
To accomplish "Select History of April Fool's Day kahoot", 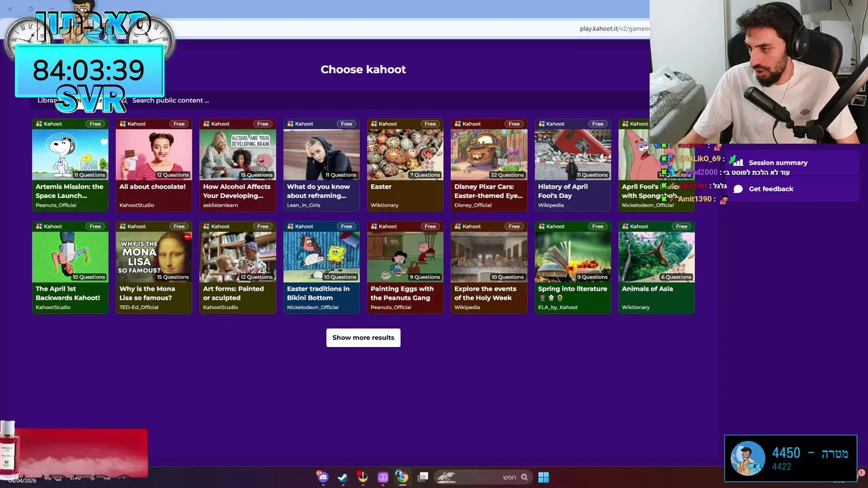I will tap(572, 165).
